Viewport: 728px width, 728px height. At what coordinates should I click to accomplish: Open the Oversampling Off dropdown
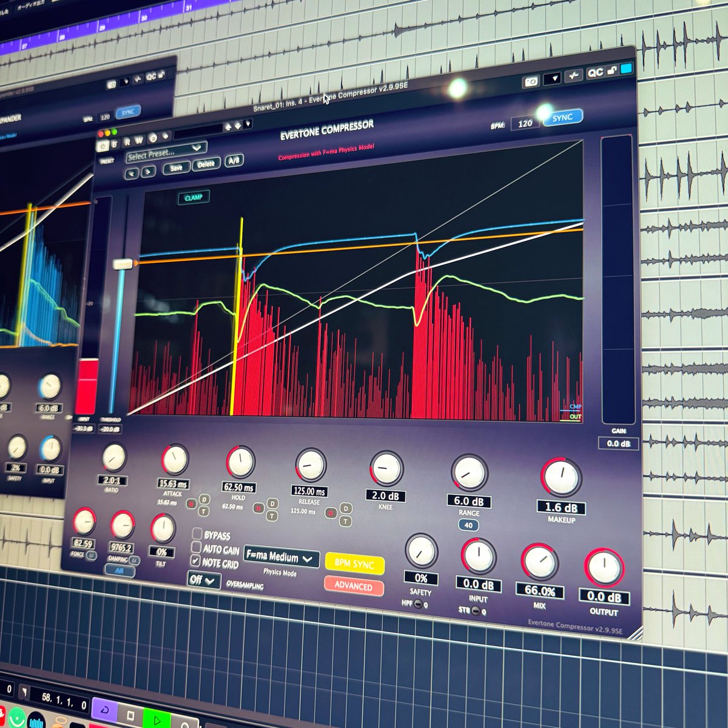point(204,579)
